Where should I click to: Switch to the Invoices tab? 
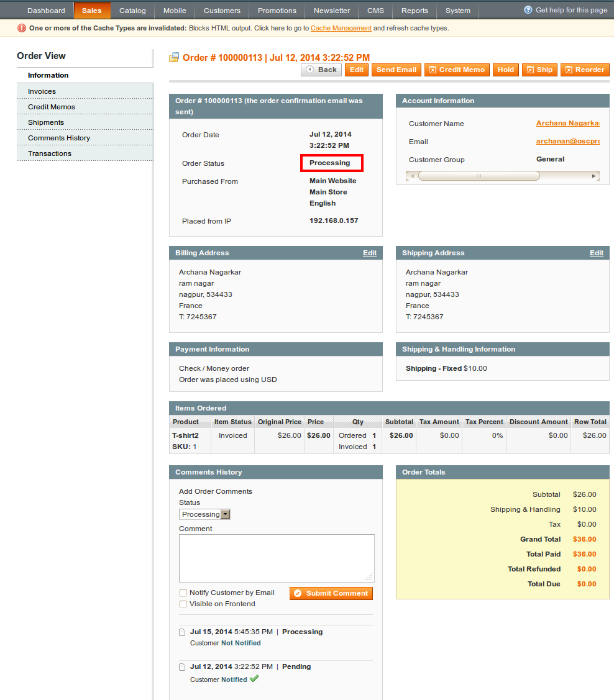42,91
